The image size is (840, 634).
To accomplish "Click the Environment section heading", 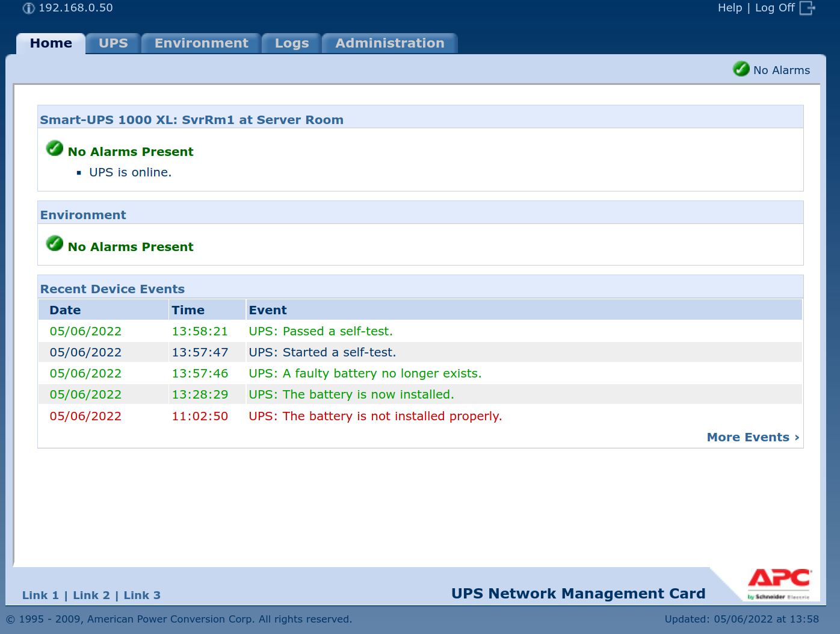I will pos(83,215).
